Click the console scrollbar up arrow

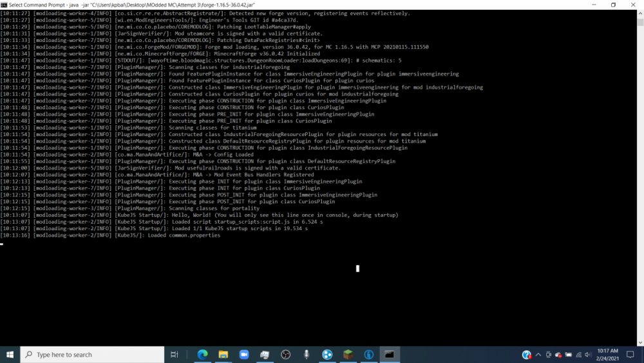[x=640, y=14]
